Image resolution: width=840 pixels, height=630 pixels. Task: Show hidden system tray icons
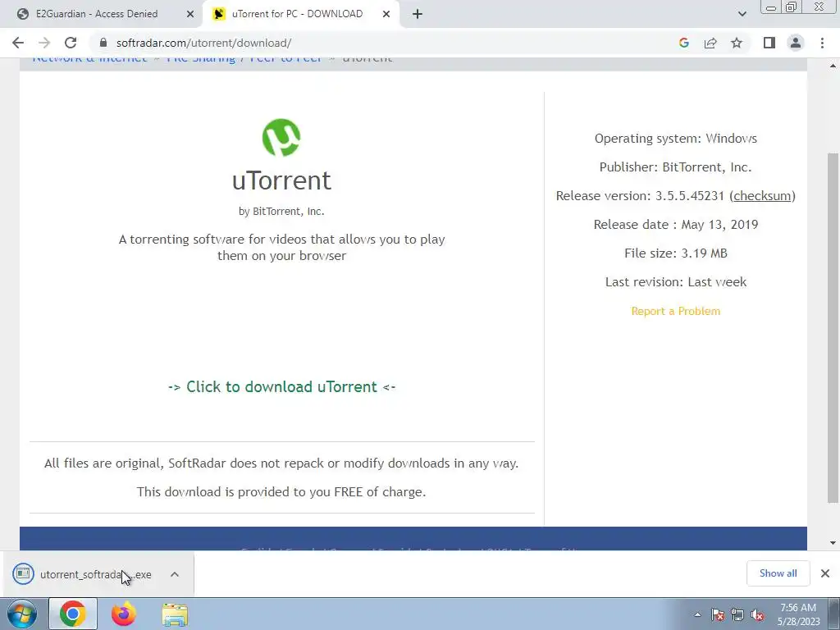coord(697,614)
